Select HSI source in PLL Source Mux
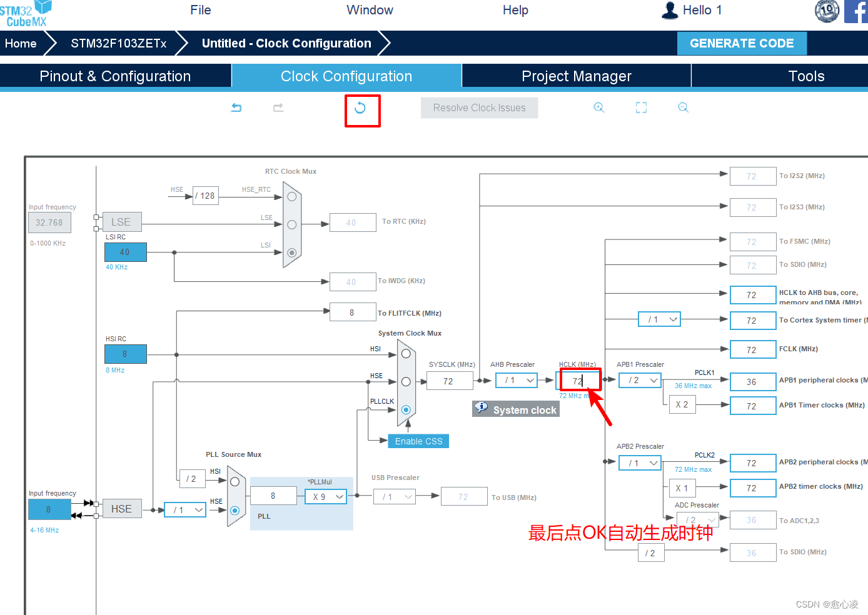The height and width of the screenshot is (615, 868). click(x=235, y=482)
